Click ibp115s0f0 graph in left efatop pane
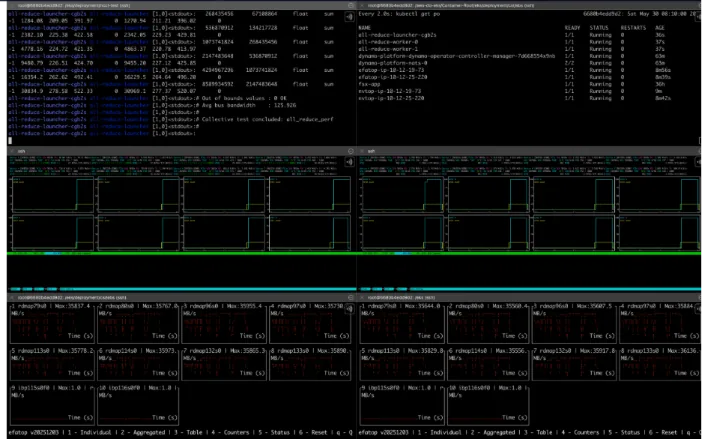 tap(51, 405)
